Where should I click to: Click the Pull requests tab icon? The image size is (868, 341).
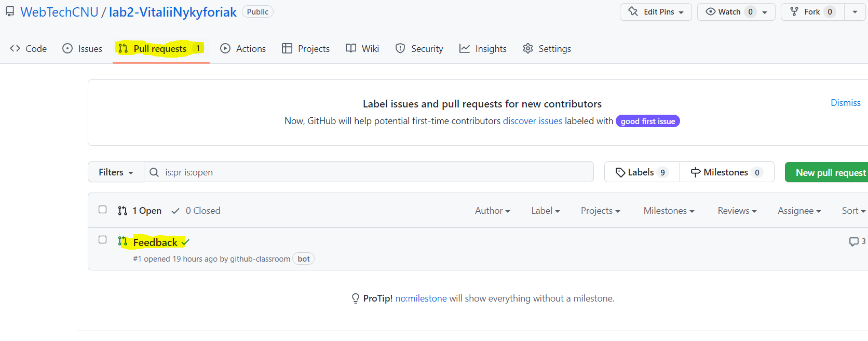pyautogui.click(x=123, y=48)
